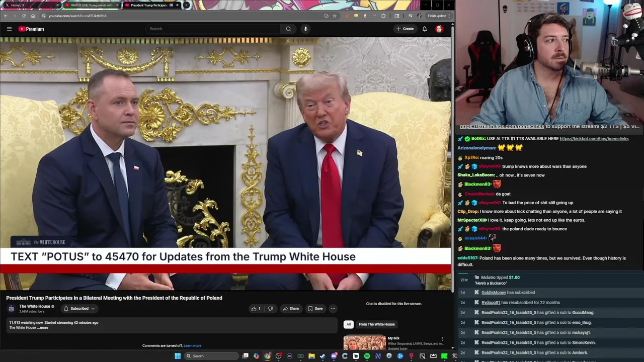This screenshot has height=362, width=644.
Task: Click Chrome icon on the taskbar
Action: tap(267, 356)
